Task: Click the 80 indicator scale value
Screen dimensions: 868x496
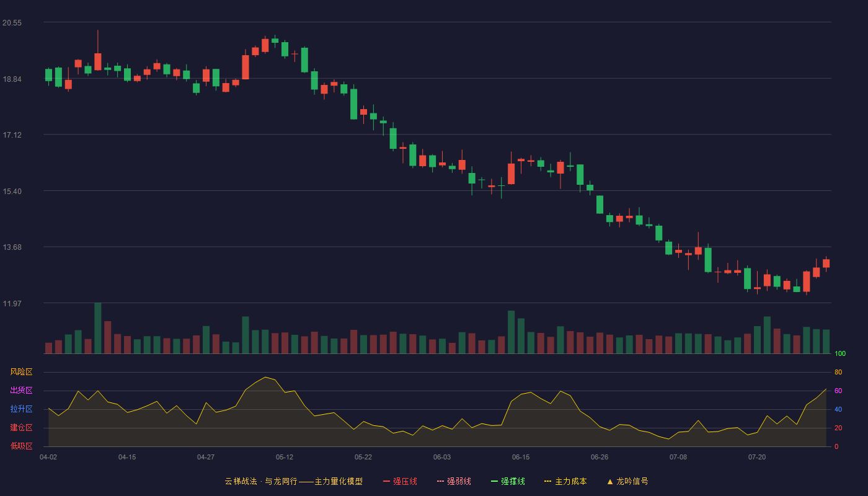Action: (x=838, y=372)
